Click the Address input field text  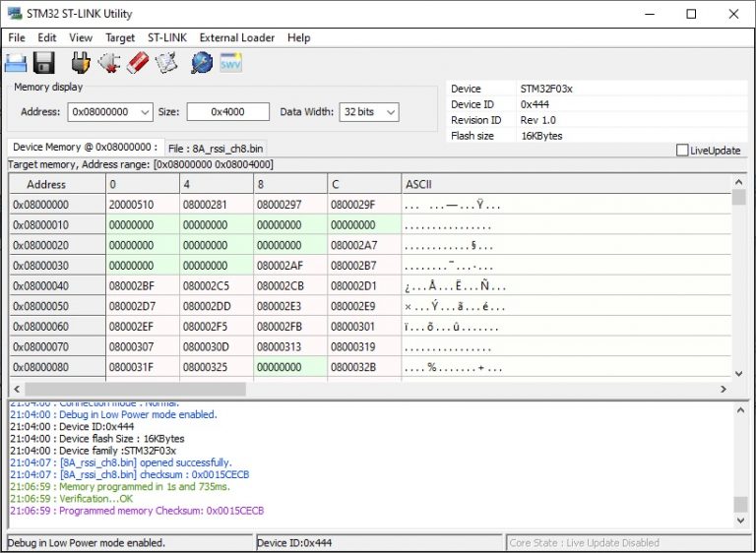(x=100, y=112)
